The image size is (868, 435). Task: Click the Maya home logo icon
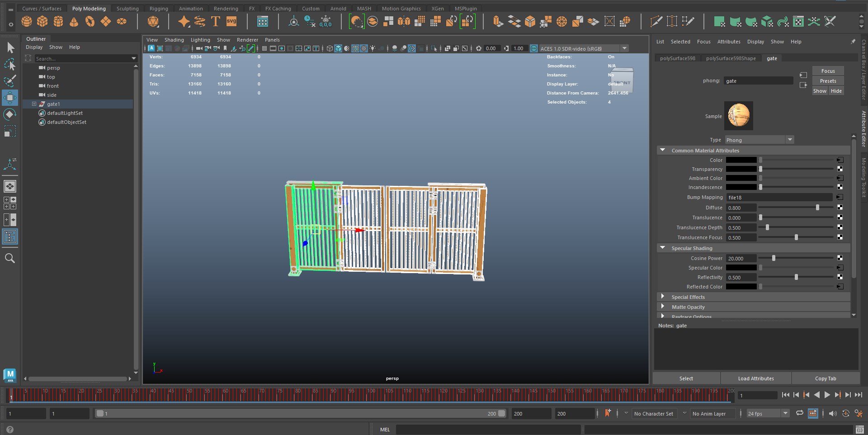10,375
